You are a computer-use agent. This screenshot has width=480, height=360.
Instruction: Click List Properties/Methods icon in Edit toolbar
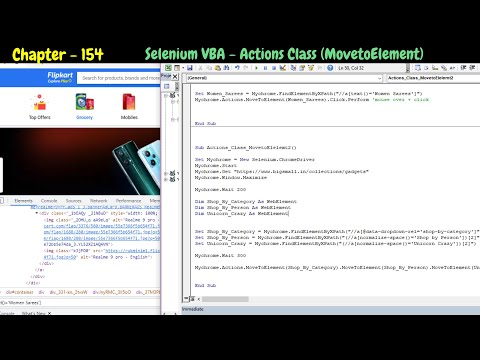417,68
